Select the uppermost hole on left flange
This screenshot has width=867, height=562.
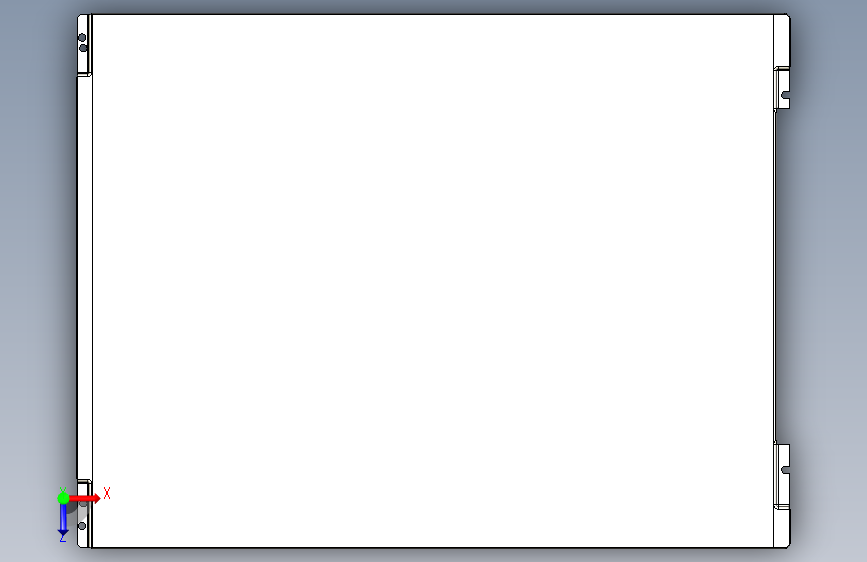pos(82,38)
